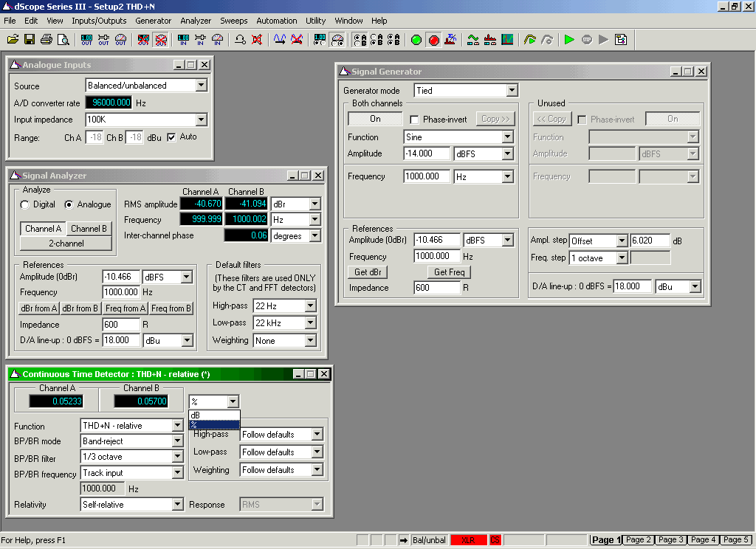This screenshot has width=756, height=549.
Task: Open the BP/BR mode Band-reject dropdown
Action: 177,441
